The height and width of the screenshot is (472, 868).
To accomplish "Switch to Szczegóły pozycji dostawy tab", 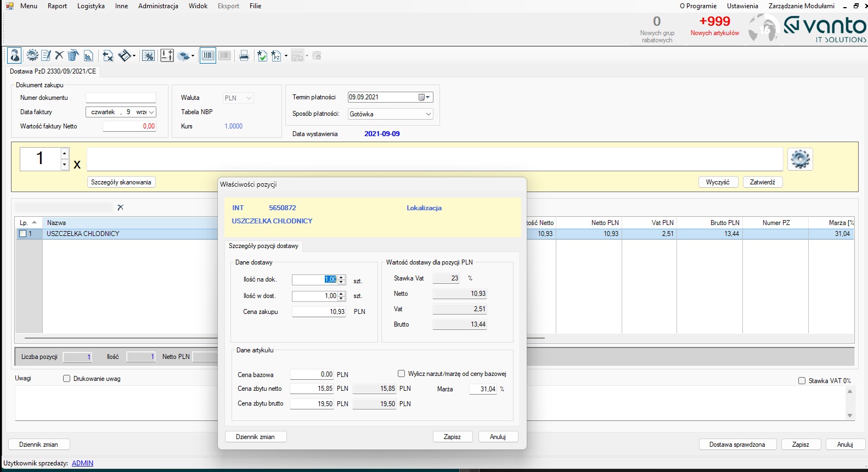I will click(x=263, y=246).
